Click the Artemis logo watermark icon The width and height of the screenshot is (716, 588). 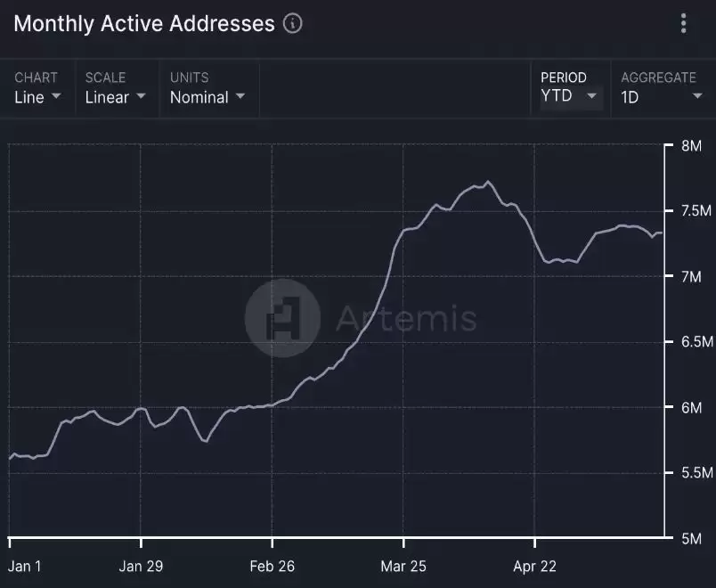(283, 318)
